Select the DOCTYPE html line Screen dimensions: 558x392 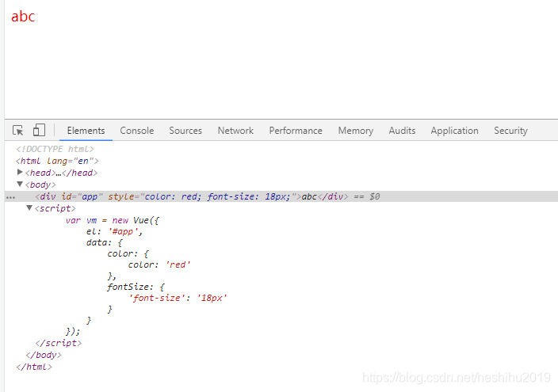pyautogui.click(x=55, y=149)
